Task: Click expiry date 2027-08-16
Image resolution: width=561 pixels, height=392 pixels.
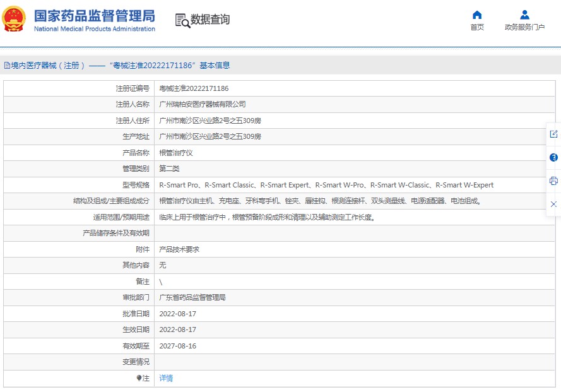Action: click(x=178, y=346)
